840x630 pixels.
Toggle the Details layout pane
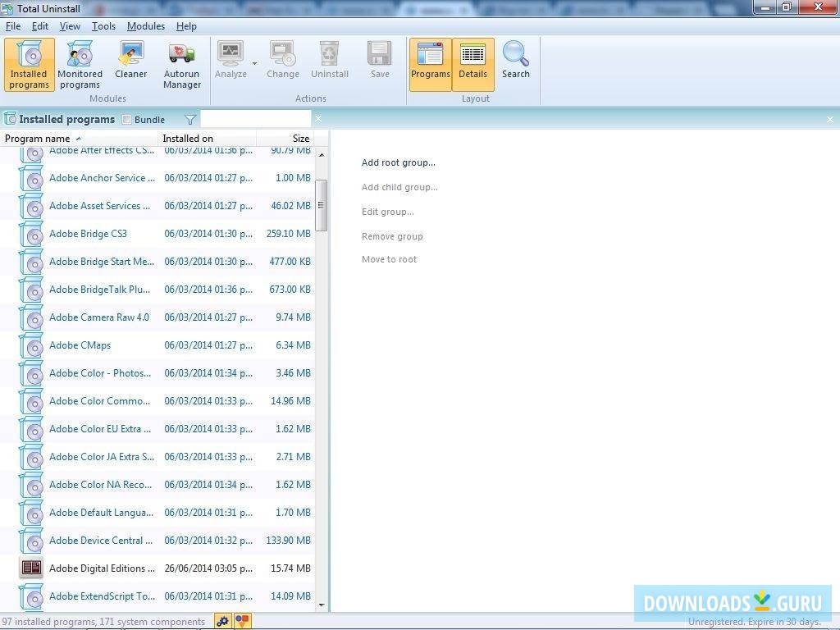pyautogui.click(x=473, y=64)
